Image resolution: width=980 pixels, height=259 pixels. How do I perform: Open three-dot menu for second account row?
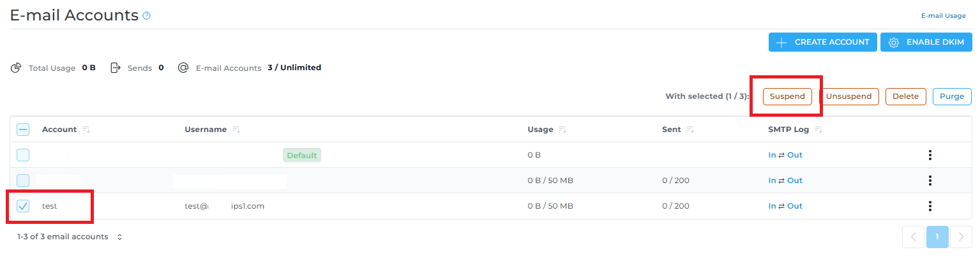tap(930, 181)
